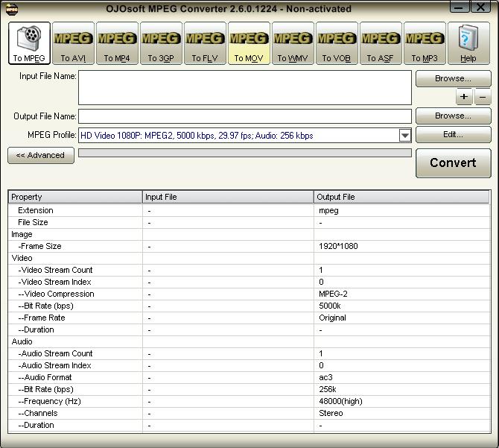Collapse the Advanced panel
This screenshot has height=448, width=499.
(x=41, y=155)
